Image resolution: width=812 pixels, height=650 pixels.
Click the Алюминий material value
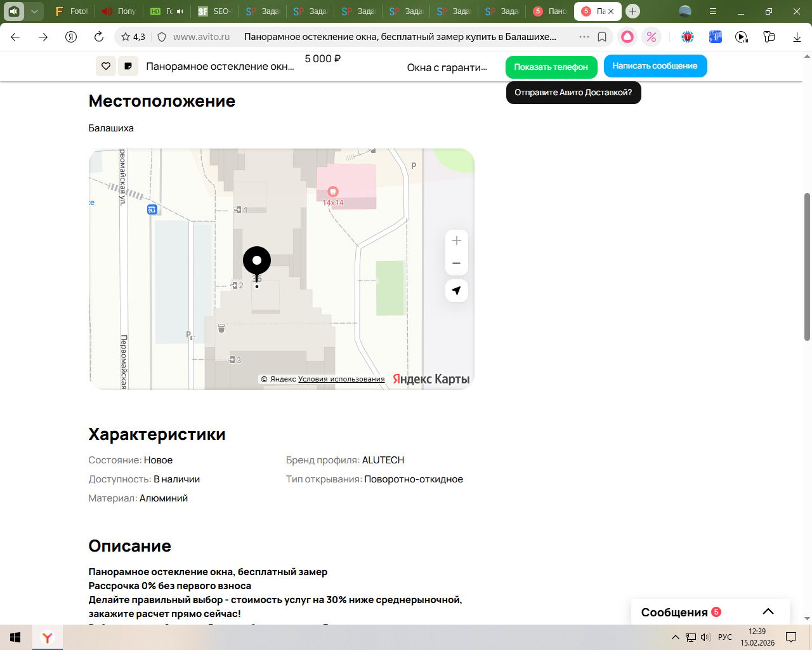point(164,498)
